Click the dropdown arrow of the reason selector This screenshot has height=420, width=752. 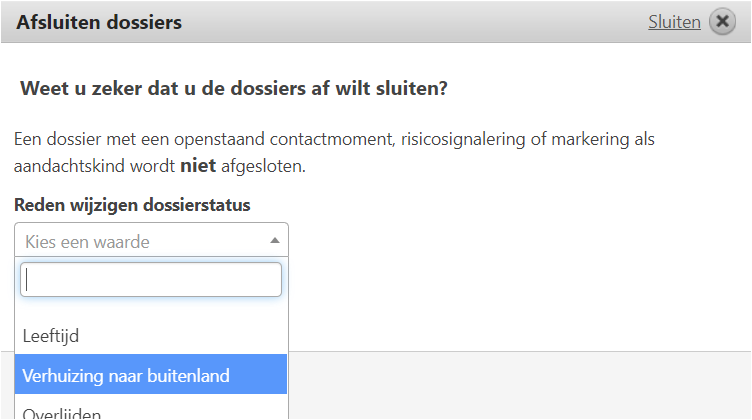[x=275, y=241]
